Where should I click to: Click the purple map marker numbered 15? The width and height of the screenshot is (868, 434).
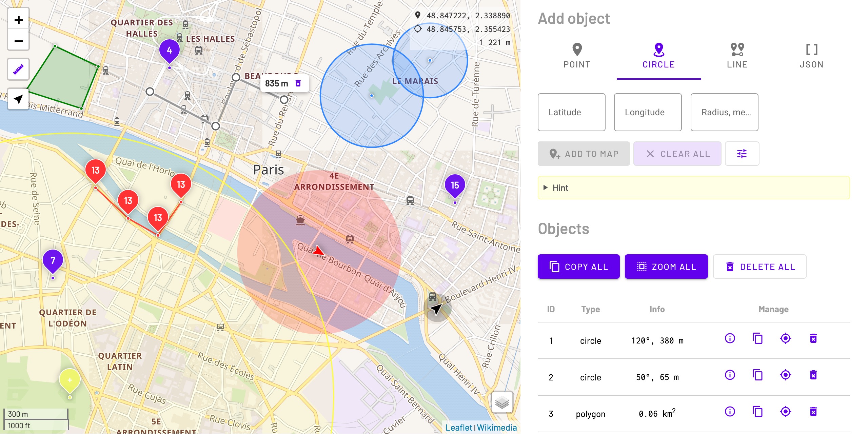coord(455,185)
